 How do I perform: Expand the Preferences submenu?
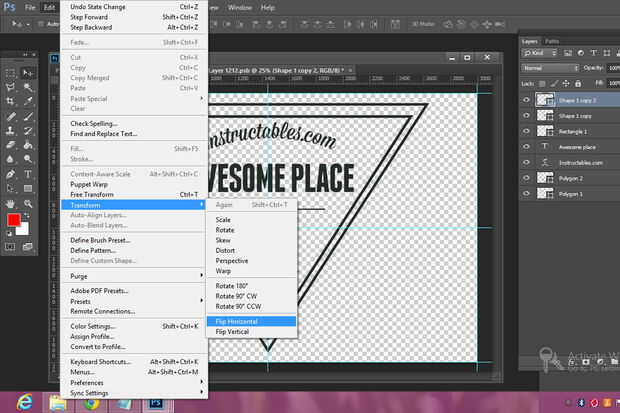tap(134, 383)
